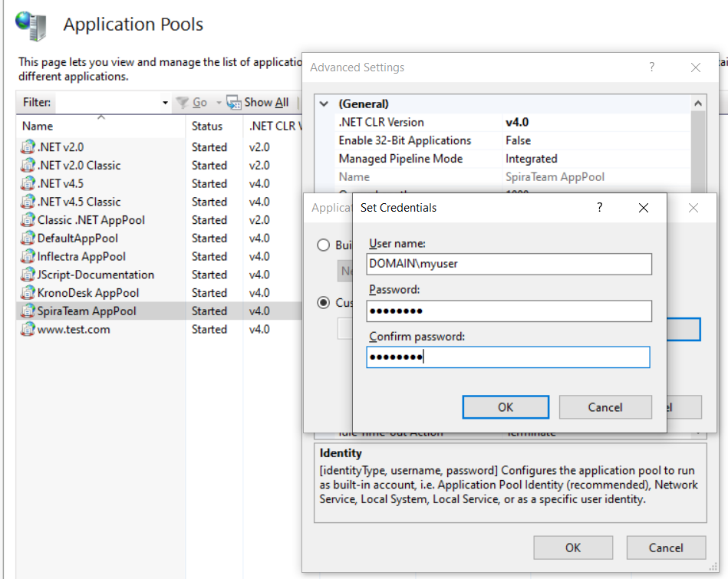Select the JScript-Documentation pool icon
728x579 pixels.
(x=28, y=275)
